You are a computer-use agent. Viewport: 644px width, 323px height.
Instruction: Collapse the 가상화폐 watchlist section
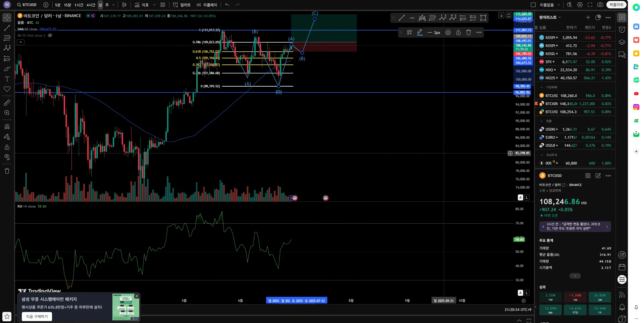[x=541, y=87]
